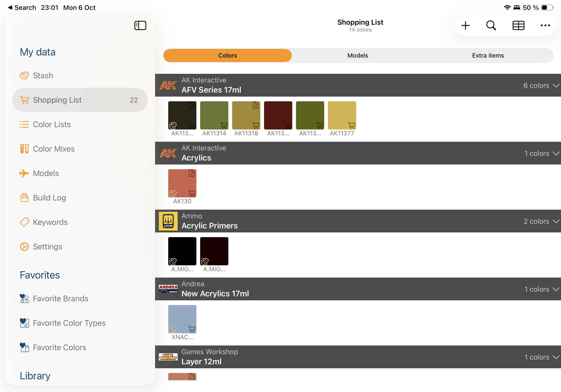Switch to the Models segment
Screen dimensions: 561x392
coord(358,55)
